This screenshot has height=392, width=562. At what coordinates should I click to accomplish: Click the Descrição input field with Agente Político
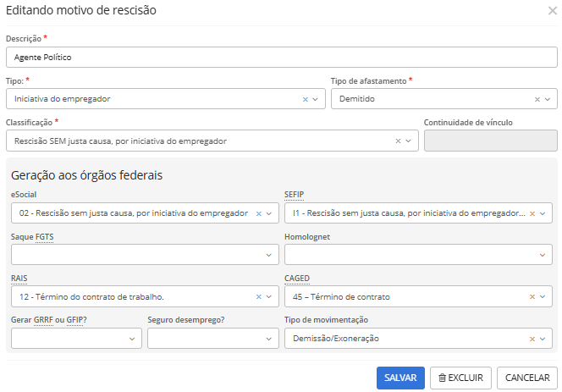[281, 57]
